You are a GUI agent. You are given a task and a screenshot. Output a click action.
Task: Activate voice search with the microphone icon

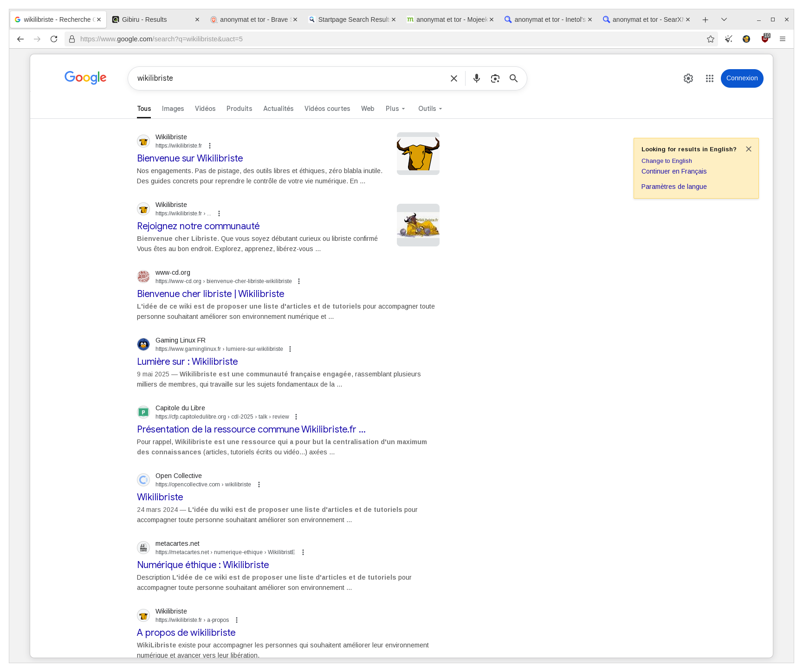point(477,78)
